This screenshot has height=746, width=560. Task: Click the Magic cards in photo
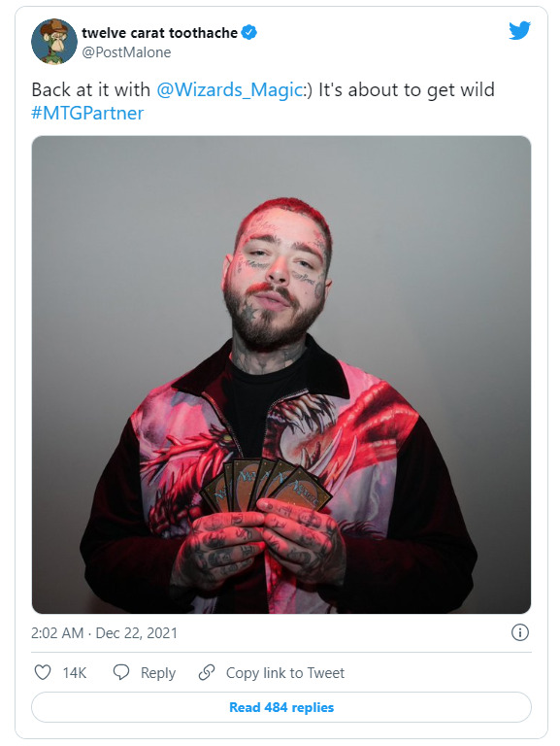(x=266, y=485)
